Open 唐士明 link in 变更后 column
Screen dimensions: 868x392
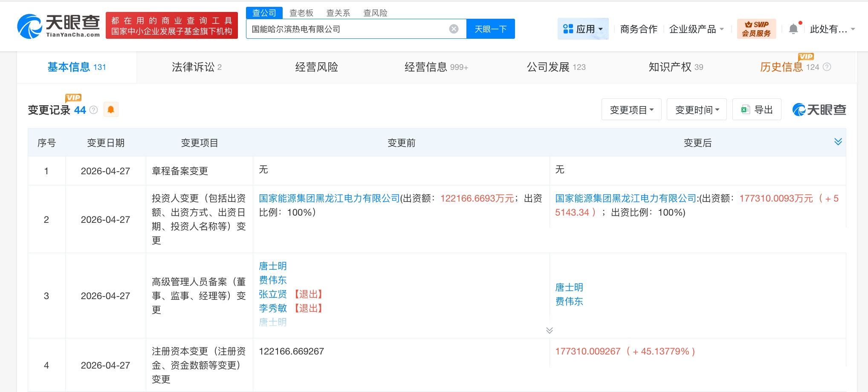point(569,287)
